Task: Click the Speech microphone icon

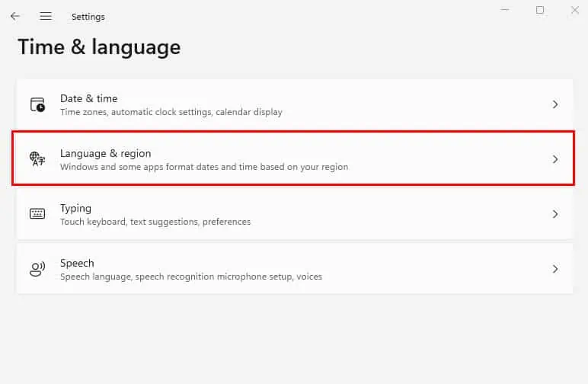Action: [x=37, y=269]
